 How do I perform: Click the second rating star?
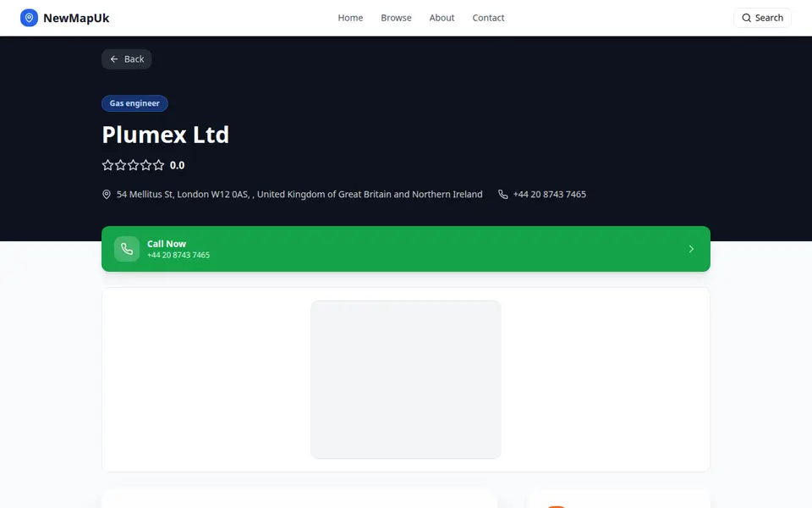click(121, 165)
